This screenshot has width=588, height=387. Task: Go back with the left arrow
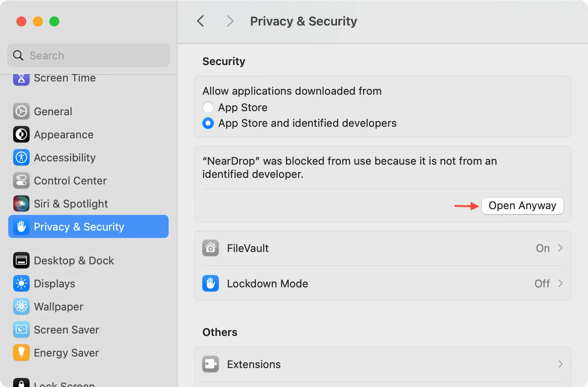click(x=201, y=21)
